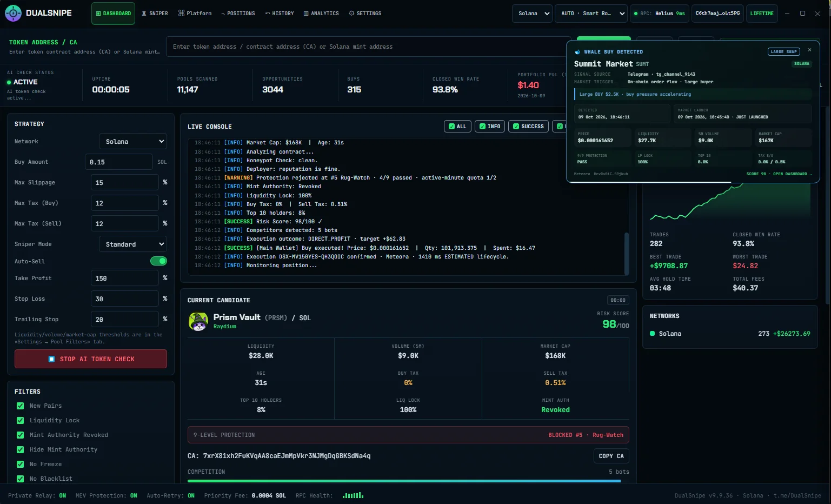Click the wallet address C6th7amj…oLt5PG button
Viewport: 831px width, 504px height.
pos(717,14)
